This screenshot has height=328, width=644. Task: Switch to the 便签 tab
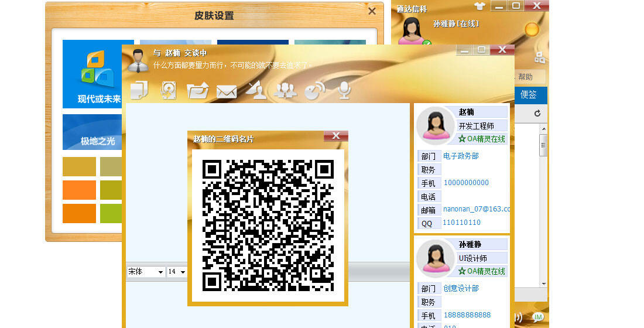529,94
